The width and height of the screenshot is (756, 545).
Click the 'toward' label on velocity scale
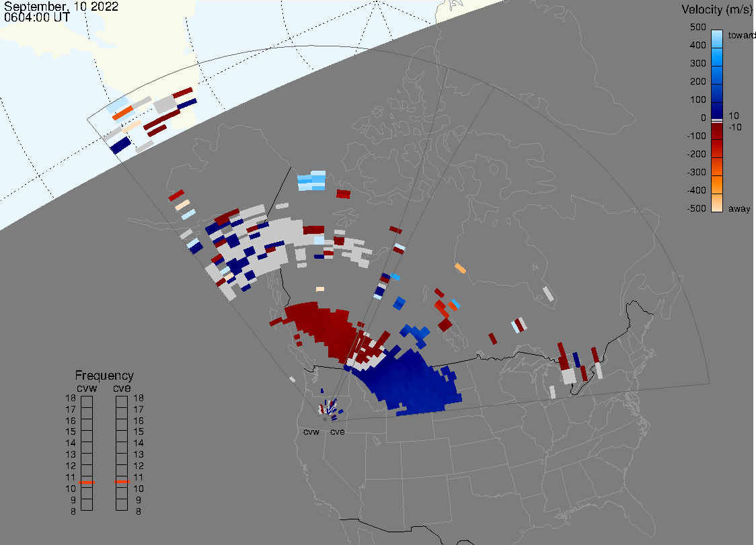[741, 35]
